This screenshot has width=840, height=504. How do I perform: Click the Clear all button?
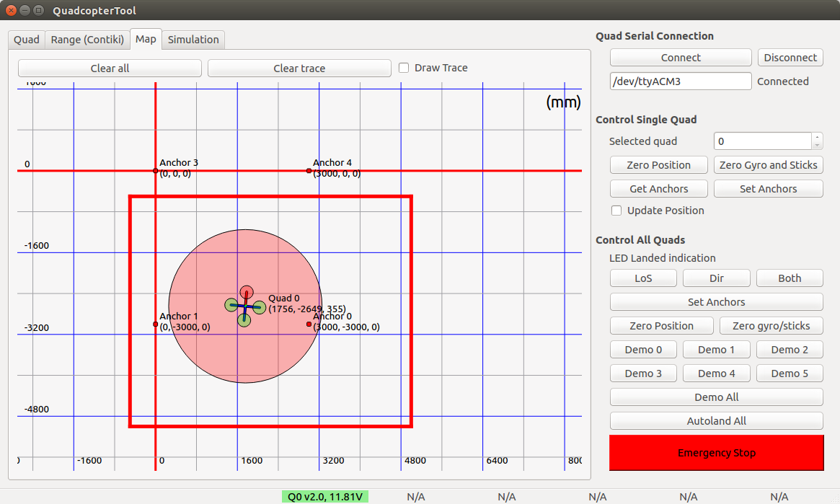110,68
